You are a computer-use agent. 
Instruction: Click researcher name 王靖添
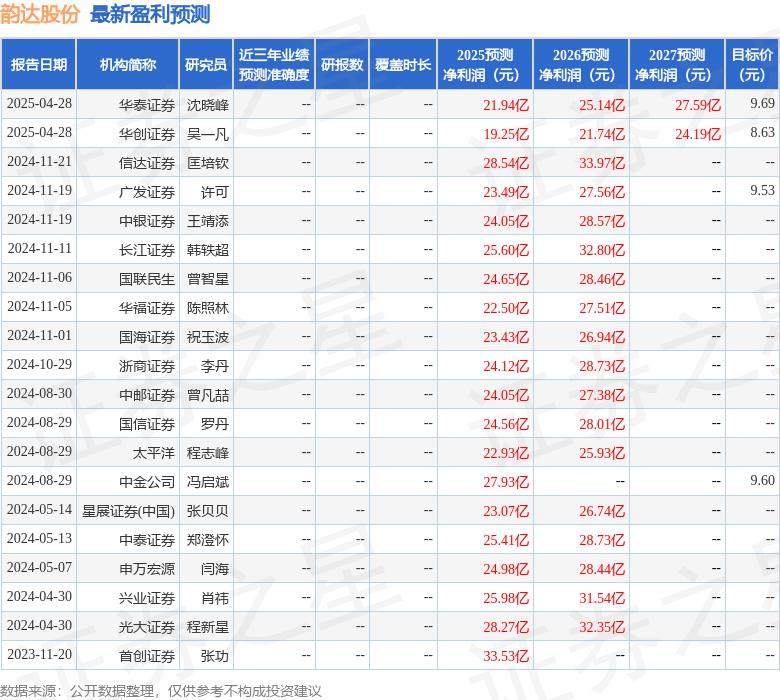(208, 221)
